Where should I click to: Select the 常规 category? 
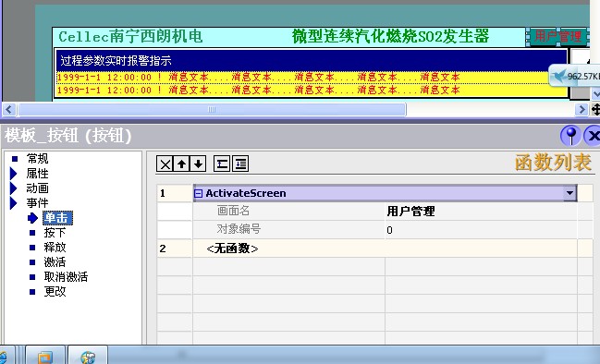[37, 159]
